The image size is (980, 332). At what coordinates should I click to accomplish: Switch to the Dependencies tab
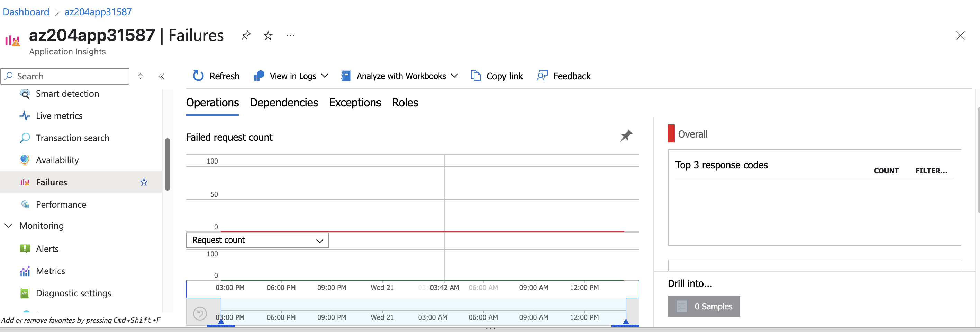point(284,103)
